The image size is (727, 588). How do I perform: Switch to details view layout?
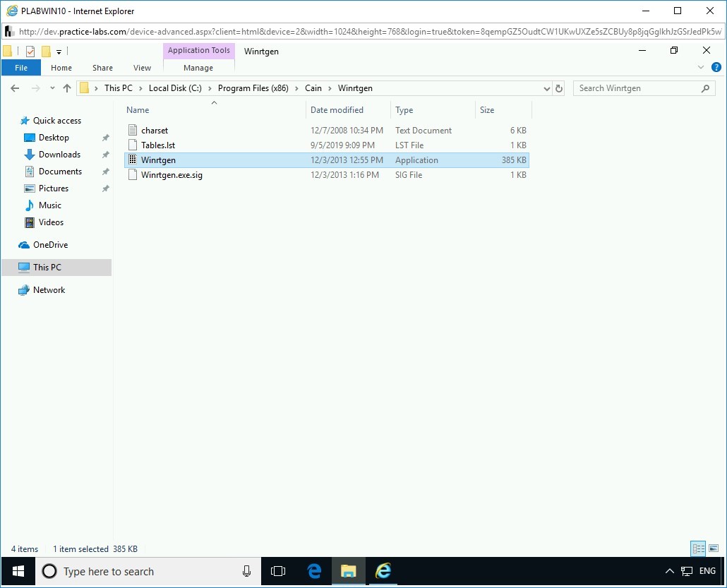[x=698, y=548]
